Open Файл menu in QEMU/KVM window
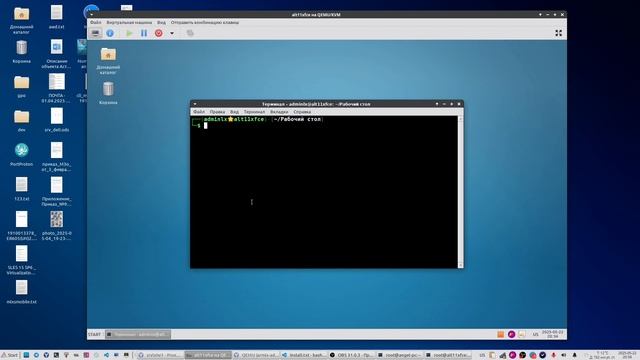640x360 pixels. pyautogui.click(x=96, y=22)
